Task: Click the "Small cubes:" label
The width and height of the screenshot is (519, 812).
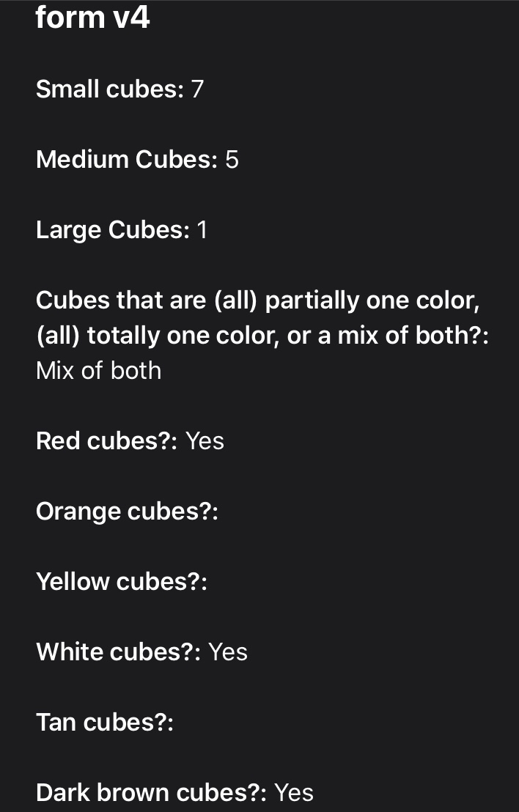Action: pos(109,89)
